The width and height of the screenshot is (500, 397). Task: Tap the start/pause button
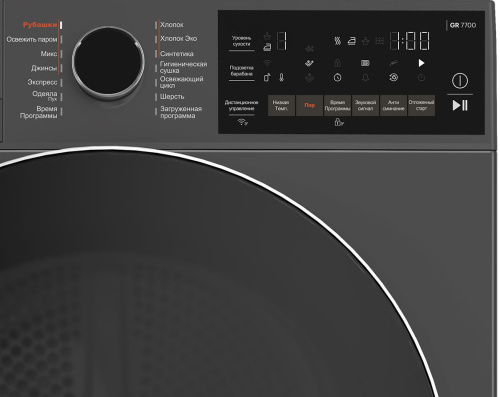point(460,105)
